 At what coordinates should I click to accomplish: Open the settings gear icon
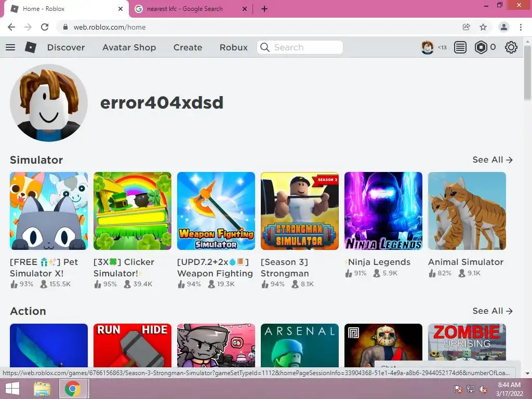511,47
